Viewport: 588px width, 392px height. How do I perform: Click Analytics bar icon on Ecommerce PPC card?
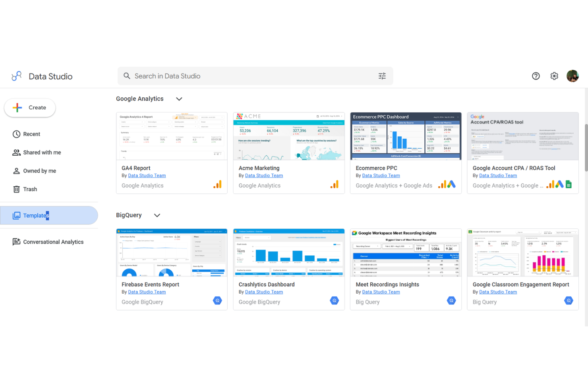click(x=442, y=185)
